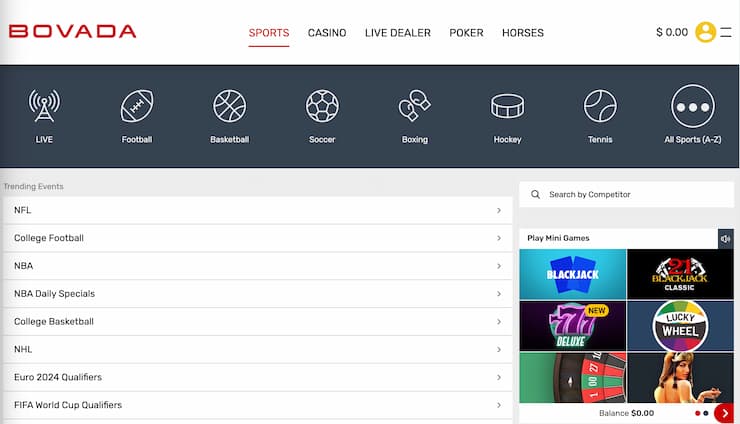740x424 pixels.
Task: Open the NBA trending event
Action: point(258,266)
